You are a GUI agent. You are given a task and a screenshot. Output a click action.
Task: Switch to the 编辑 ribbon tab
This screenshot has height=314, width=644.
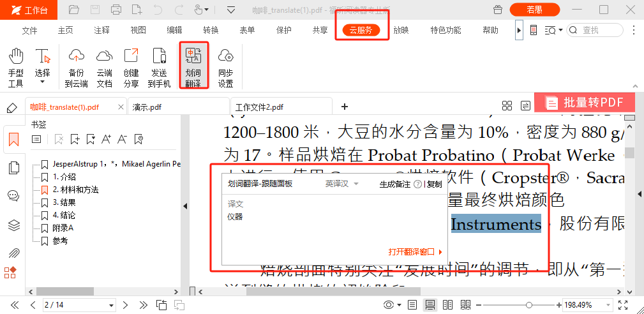tap(174, 30)
